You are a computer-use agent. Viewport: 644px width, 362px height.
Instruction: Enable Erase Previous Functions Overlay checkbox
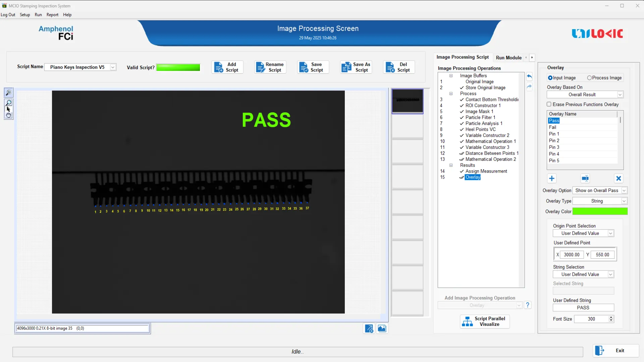coord(549,104)
